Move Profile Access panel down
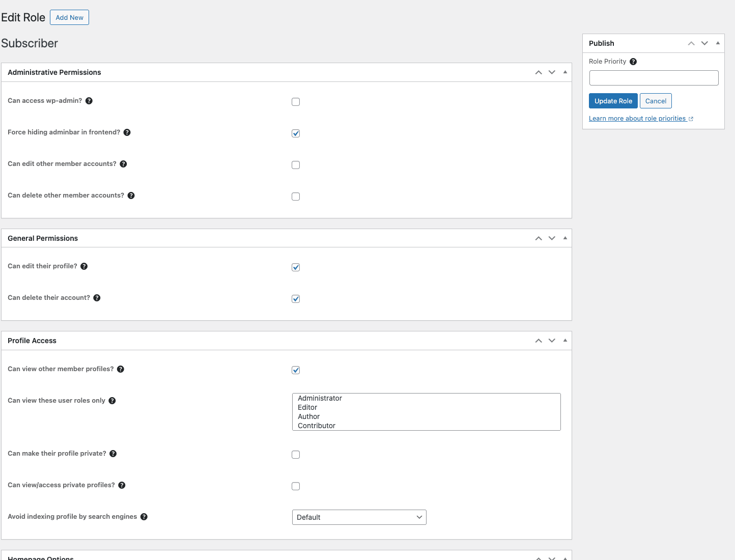The height and width of the screenshot is (560, 735). [x=552, y=341]
